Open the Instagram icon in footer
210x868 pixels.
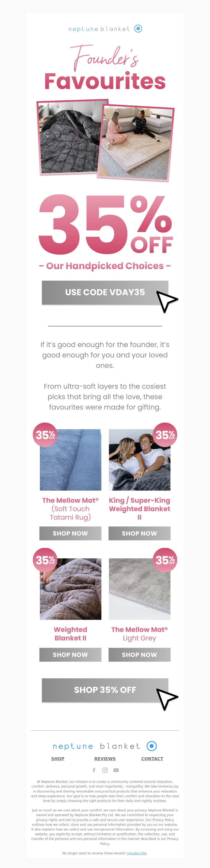tap(105, 770)
